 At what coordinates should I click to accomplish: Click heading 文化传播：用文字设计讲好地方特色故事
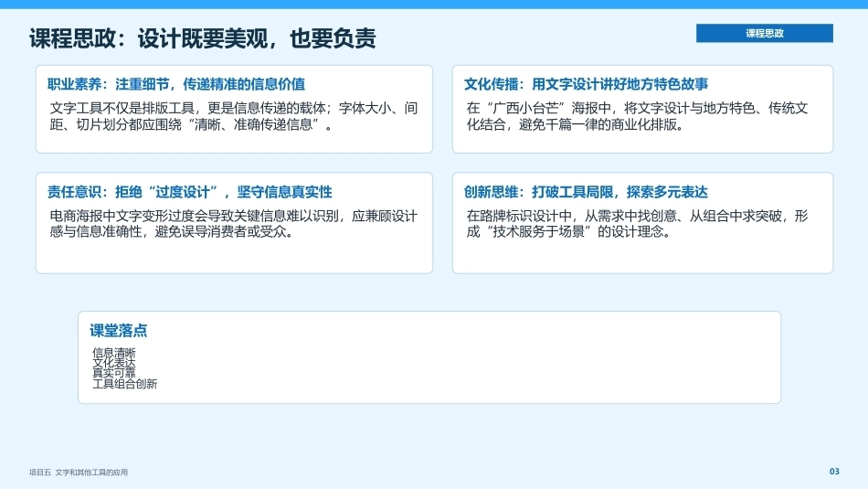pyautogui.click(x=586, y=84)
